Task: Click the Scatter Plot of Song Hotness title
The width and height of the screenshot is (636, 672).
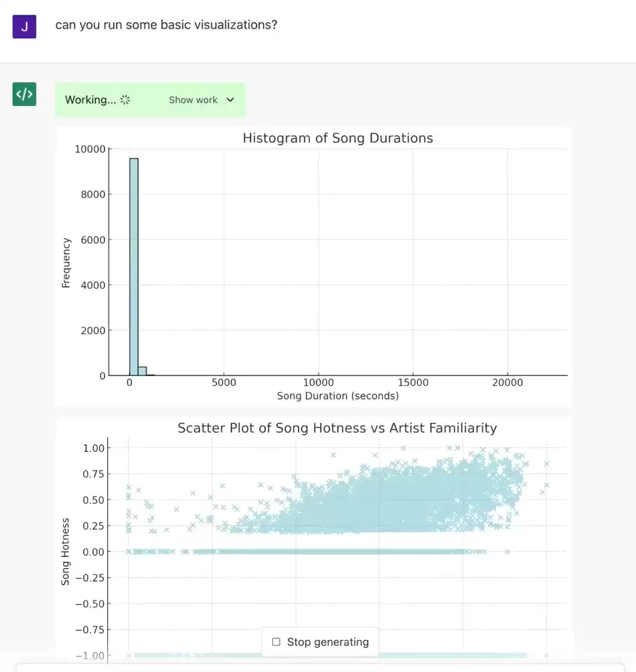Action: point(337,428)
